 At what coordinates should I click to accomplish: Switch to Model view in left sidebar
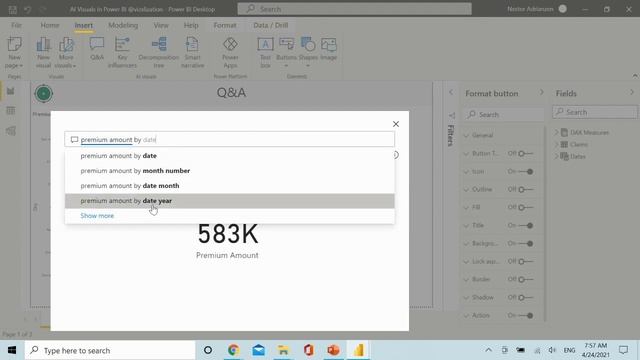tap(11, 131)
